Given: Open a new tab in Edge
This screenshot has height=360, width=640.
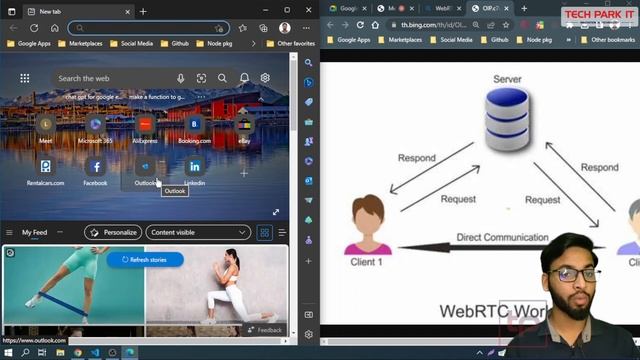Looking at the screenshot, I should (x=143, y=11).
